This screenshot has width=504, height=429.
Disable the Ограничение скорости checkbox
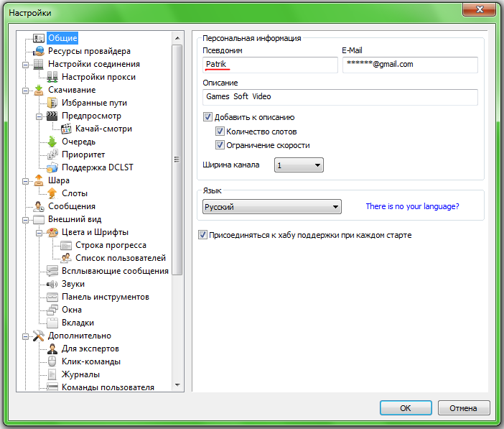[220, 145]
